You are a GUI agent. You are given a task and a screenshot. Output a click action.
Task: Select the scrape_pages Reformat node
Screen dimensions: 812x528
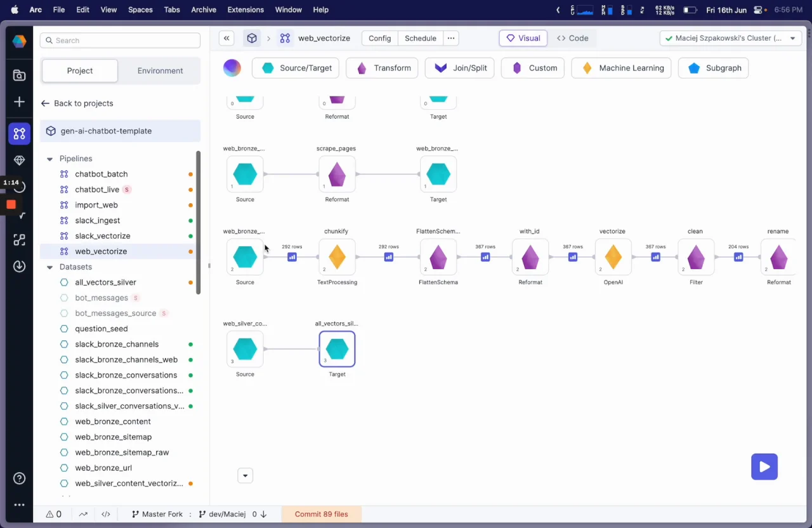click(337, 174)
